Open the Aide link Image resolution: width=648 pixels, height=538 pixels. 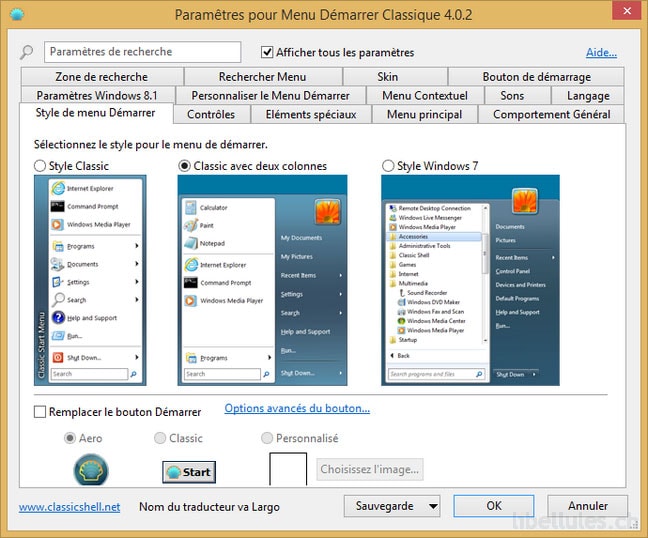click(601, 52)
